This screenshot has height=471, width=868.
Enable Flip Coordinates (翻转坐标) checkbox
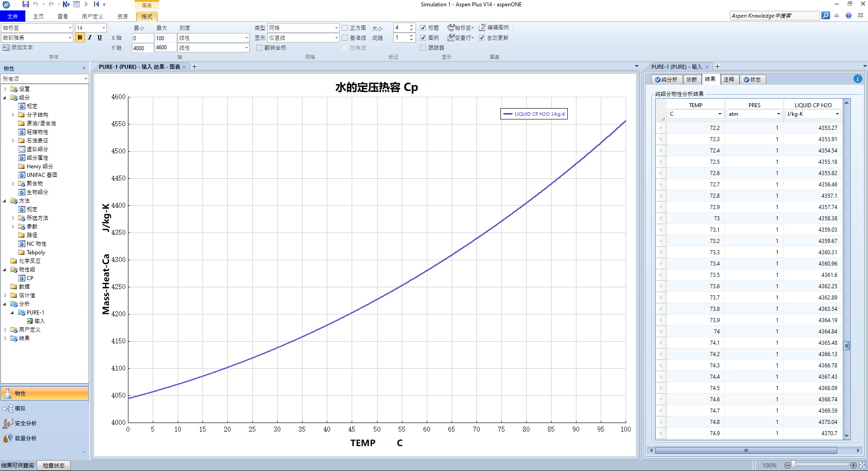(259, 48)
